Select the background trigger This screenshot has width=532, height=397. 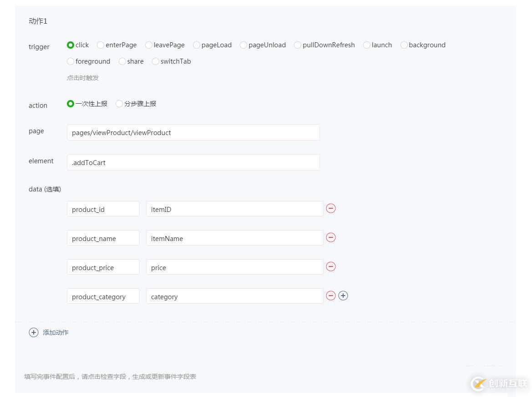tap(404, 45)
